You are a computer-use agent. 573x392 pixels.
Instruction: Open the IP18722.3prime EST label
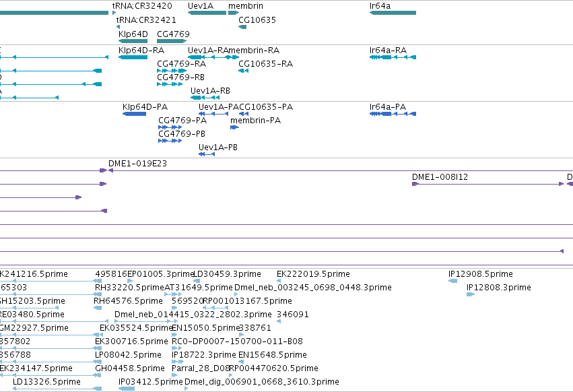pos(204,355)
